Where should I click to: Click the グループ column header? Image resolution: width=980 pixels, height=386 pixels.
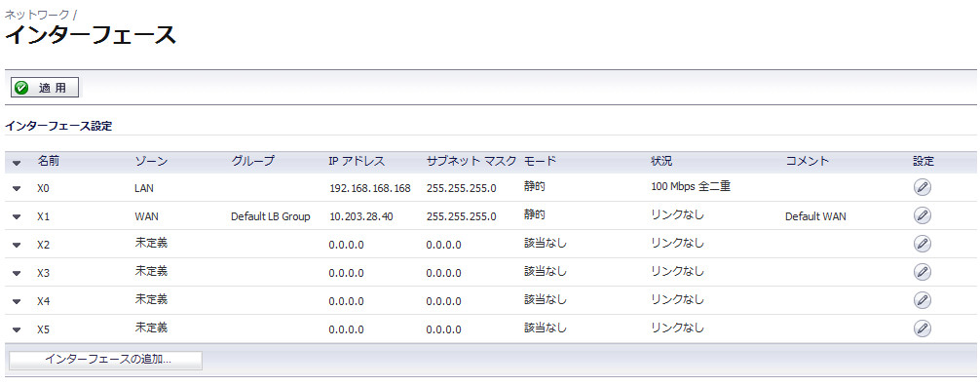[252, 161]
